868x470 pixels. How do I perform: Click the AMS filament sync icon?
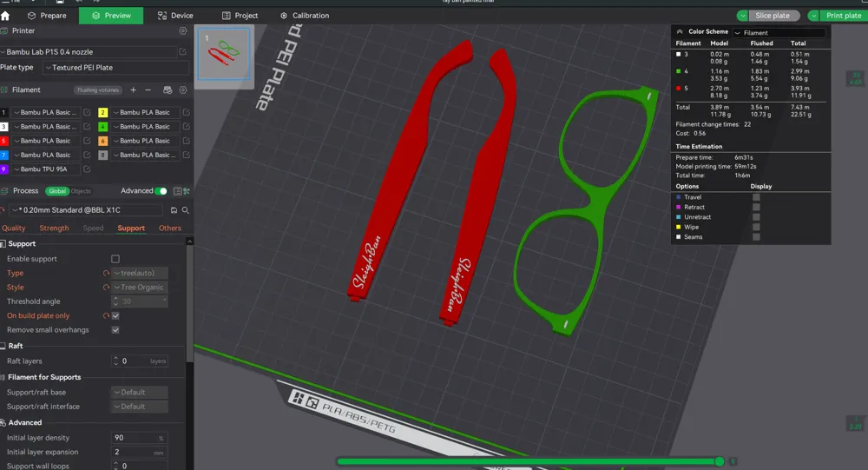(168, 89)
